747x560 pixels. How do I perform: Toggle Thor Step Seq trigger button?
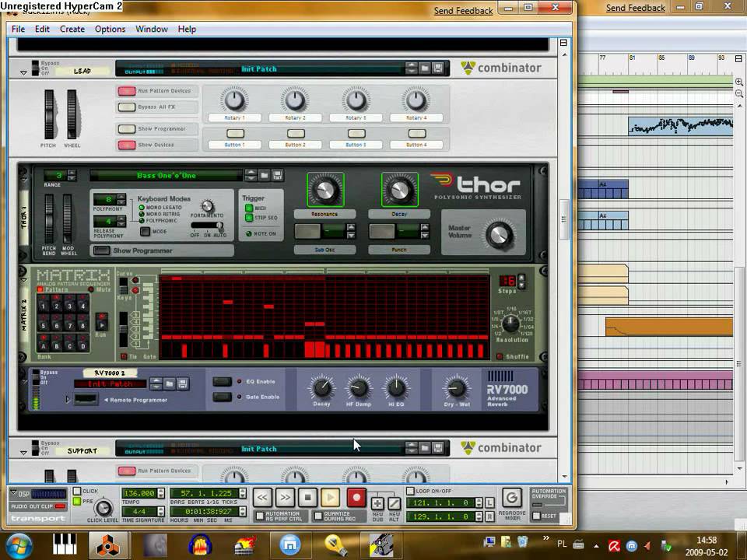(x=249, y=218)
